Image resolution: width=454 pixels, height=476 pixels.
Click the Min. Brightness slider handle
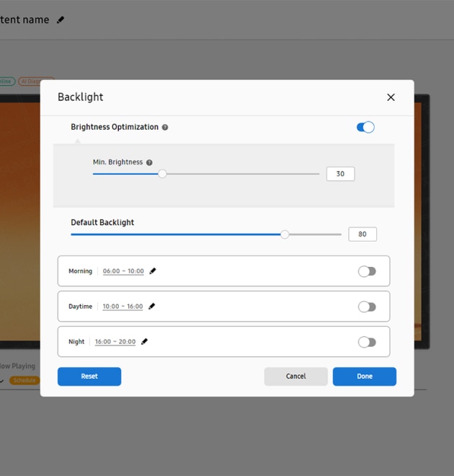(x=162, y=174)
